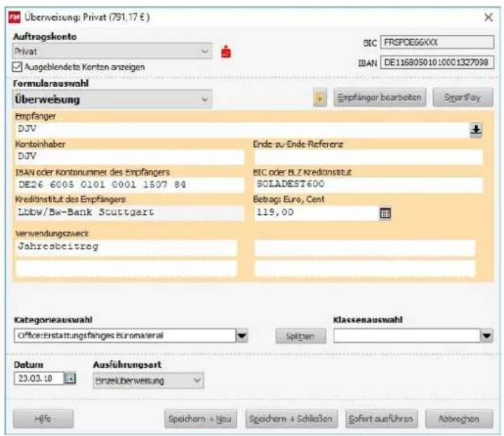504x436 pixels.
Task: Click Speichern + Neu button
Action: click(x=201, y=418)
